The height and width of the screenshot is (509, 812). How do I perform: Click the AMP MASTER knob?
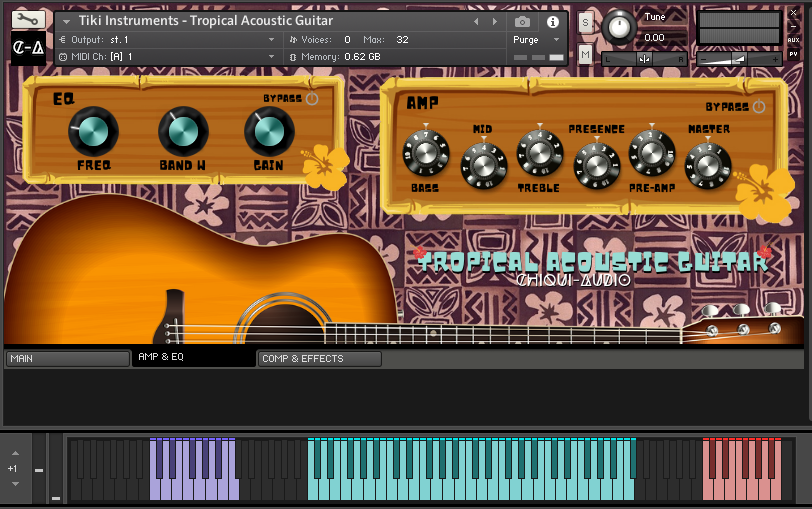pos(708,164)
